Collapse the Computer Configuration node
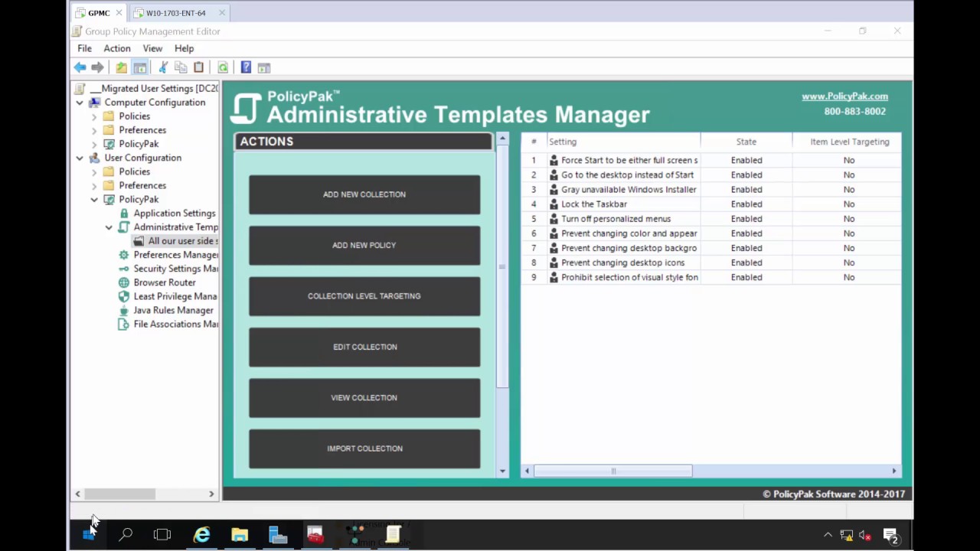Viewport: 980px width, 551px height. (x=80, y=103)
